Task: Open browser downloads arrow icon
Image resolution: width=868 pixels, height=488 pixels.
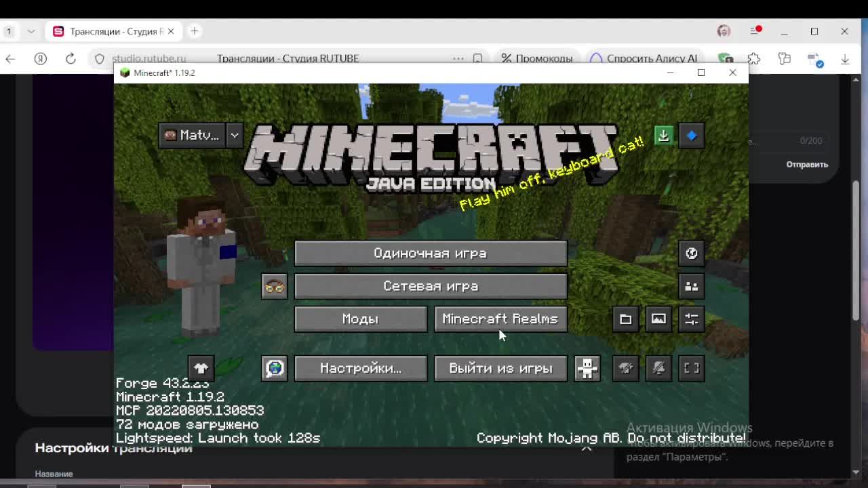Action: tap(845, 59)
